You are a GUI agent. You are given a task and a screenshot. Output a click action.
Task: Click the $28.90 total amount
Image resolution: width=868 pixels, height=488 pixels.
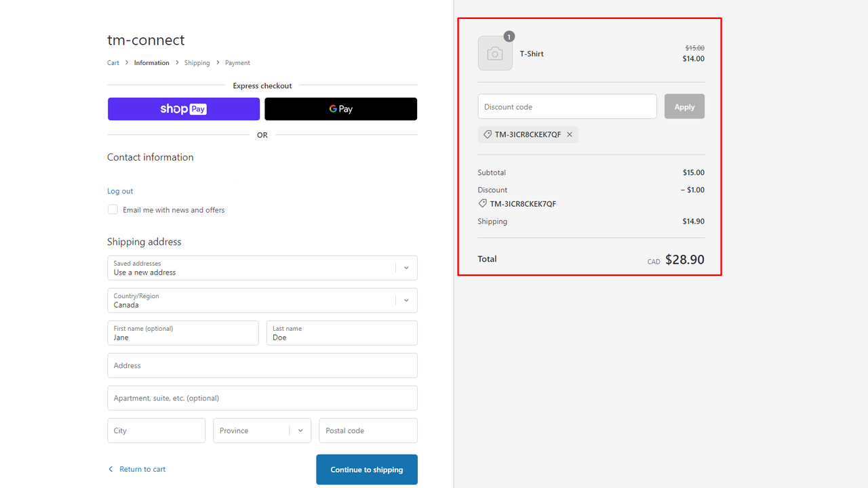point(685,259)
